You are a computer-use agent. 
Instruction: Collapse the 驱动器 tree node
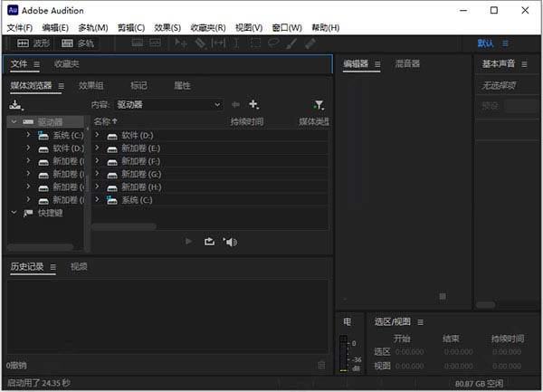pos(14,121)
